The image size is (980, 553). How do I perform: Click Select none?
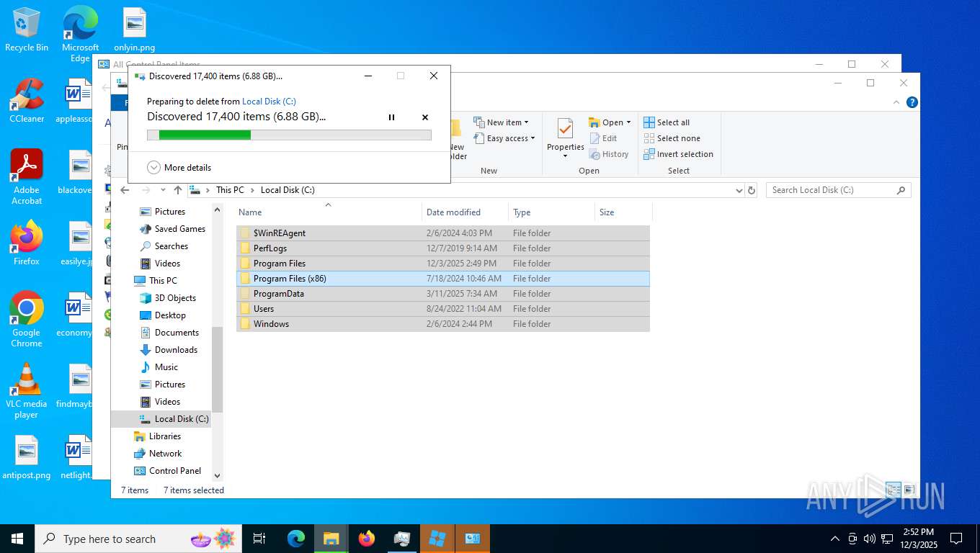click(672, 138)
